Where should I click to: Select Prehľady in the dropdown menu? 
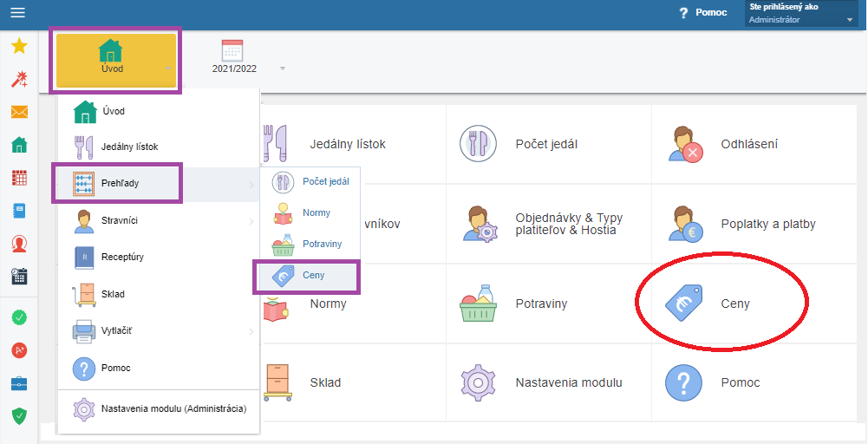(159, 183)
